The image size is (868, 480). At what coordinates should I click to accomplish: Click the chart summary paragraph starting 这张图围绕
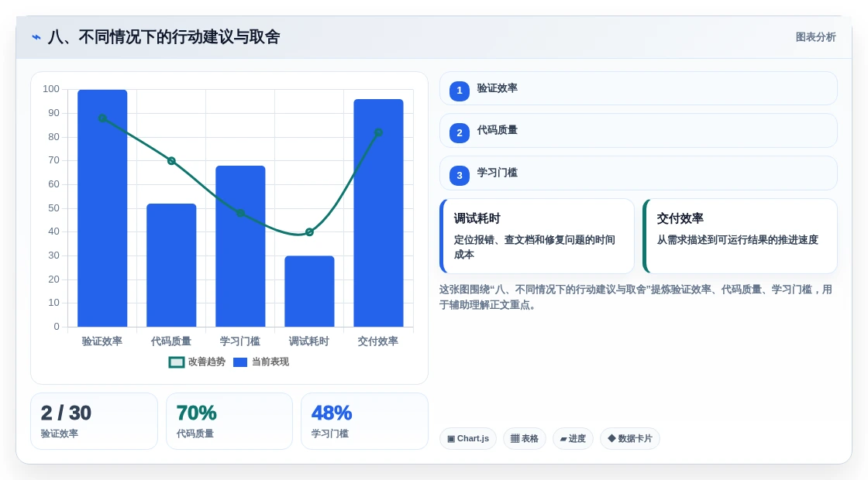click(x=635, y=297)
